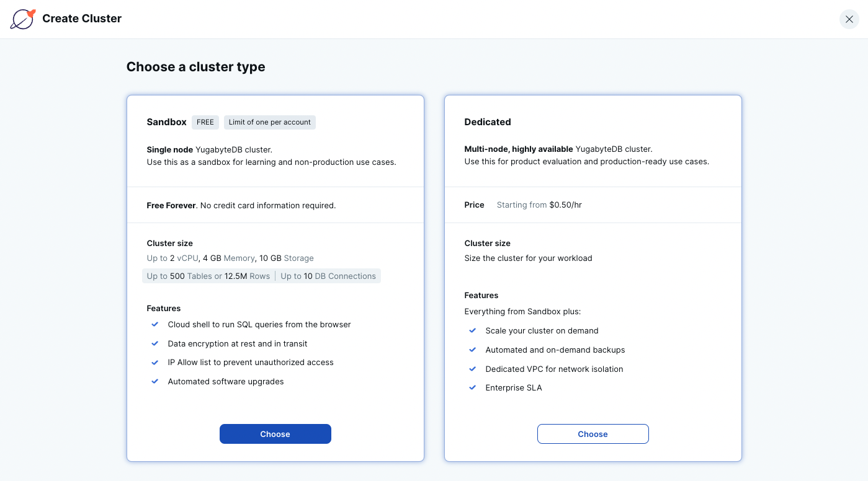Click the Dedicated 'Features' label
868x481 pixels.
click(x=481, y=295)
